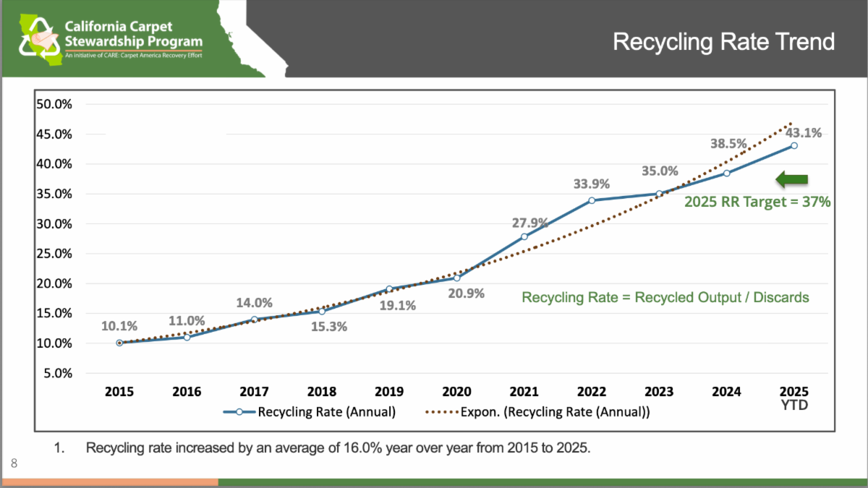This screenshot has height=488, width=868.
Task: Click the 2016 data point marker on the line
Action: 187,337
